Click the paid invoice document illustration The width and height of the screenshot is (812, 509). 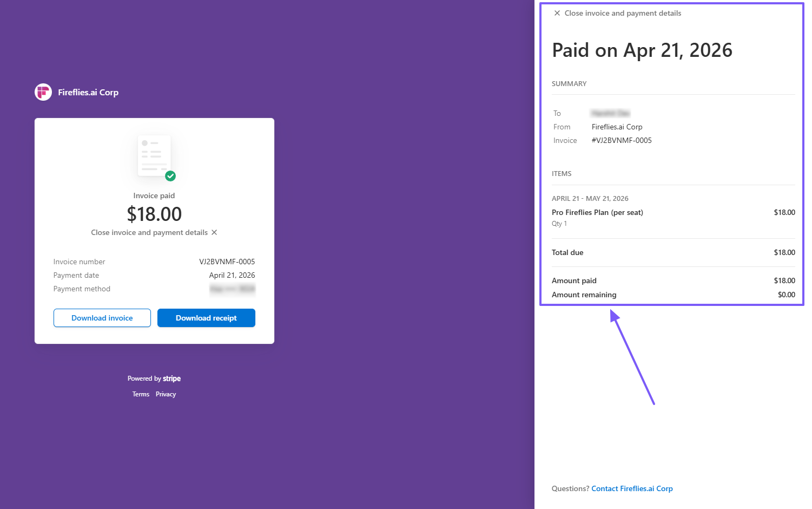155,155
